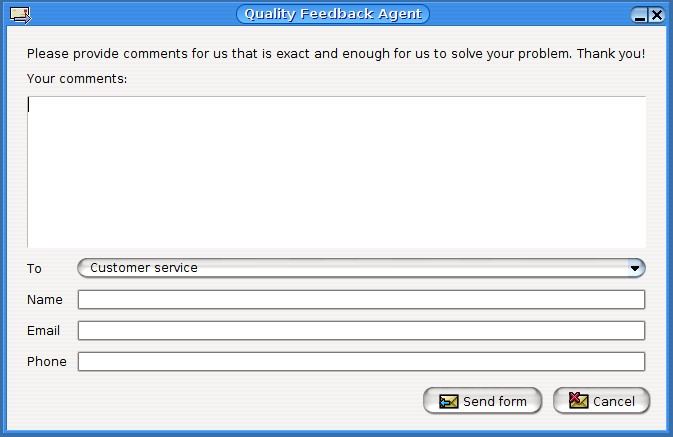The width and height of the screenshot is (673, 437).
Task: Click the crossed-out envelope icon on Cancel
Action: 578,401
